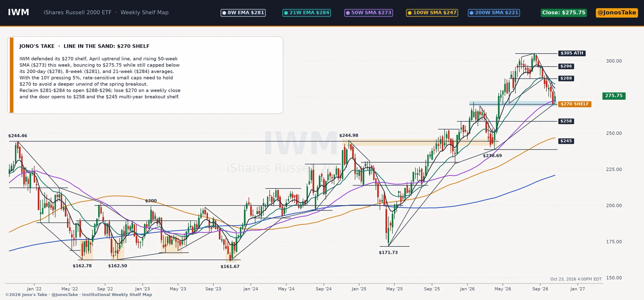Open the @JonosTake handle badge
Image resolution: width=644 pixels, height=300 pixels.
coord(617,13)
